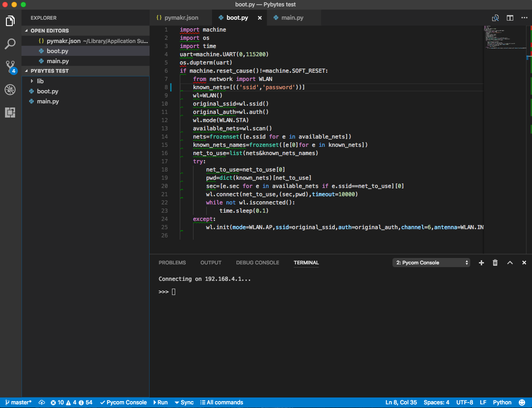The height and width of the screenshot is (408, 532).
Task: Open the editor more actions ellipsis menu
Action: pyautogui.click(x=524, y=17)
